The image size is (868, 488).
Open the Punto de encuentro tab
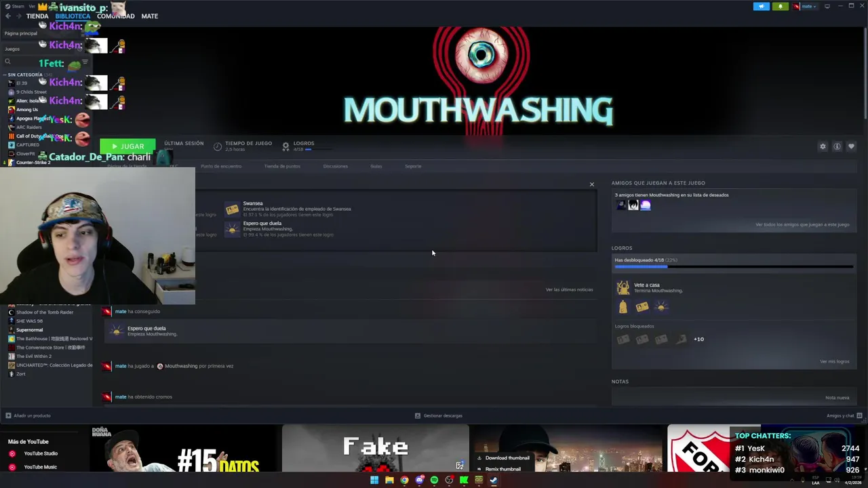tap(221, 166)
